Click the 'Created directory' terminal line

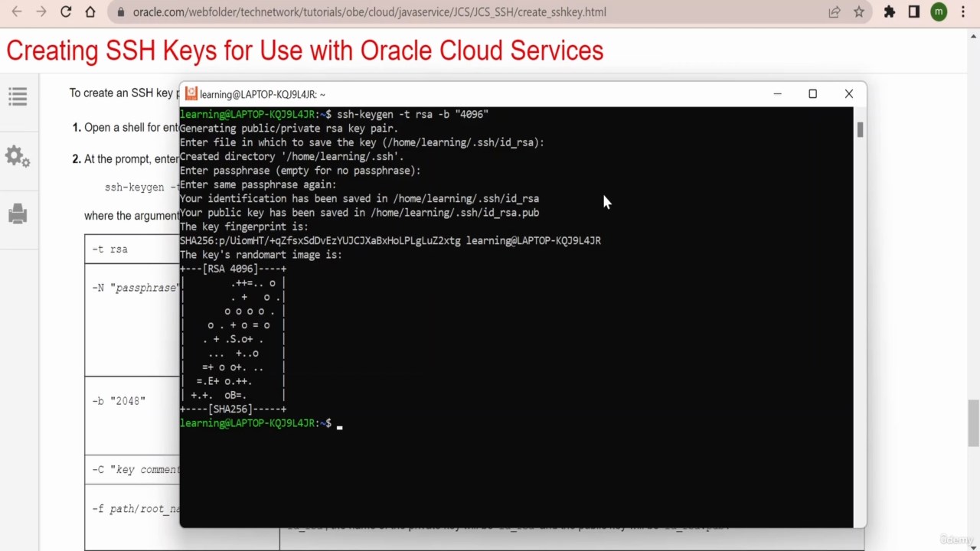tap(292, 156)
